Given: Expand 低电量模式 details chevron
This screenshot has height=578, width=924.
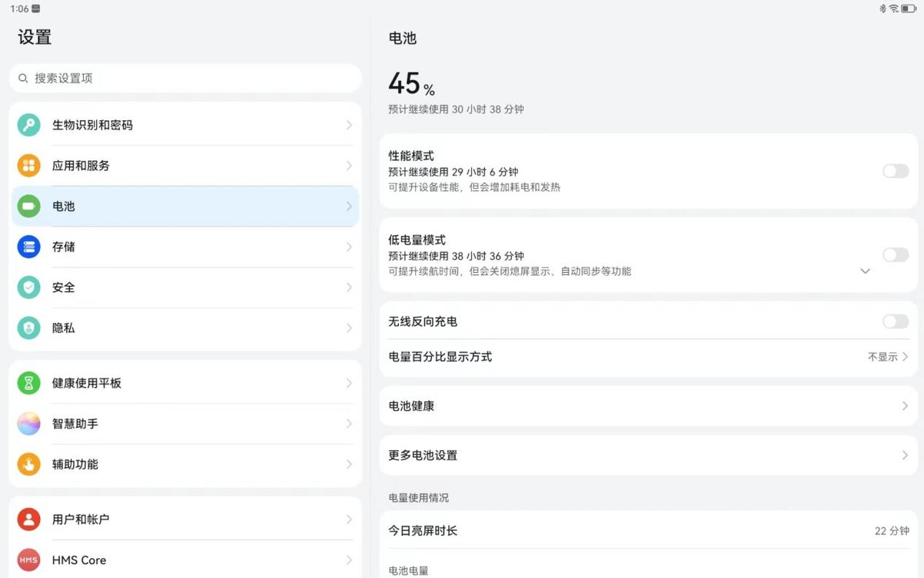Looking at the screenshot, I should 865,271.
